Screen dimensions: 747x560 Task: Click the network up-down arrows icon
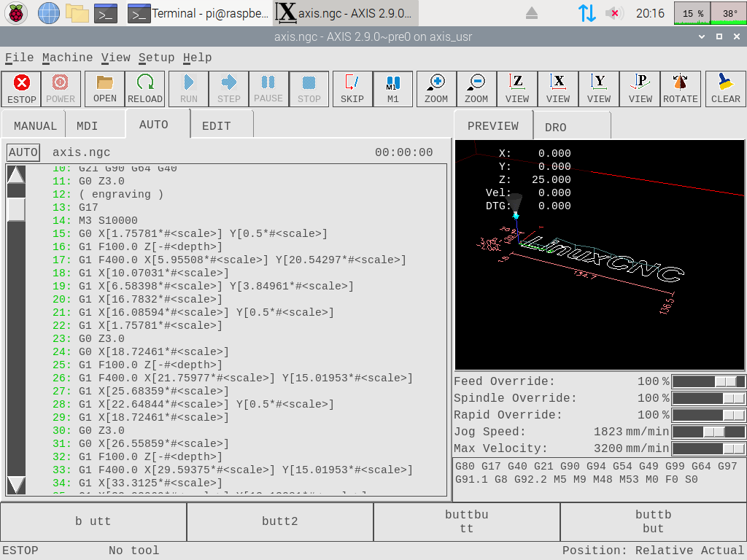[587, 13]
